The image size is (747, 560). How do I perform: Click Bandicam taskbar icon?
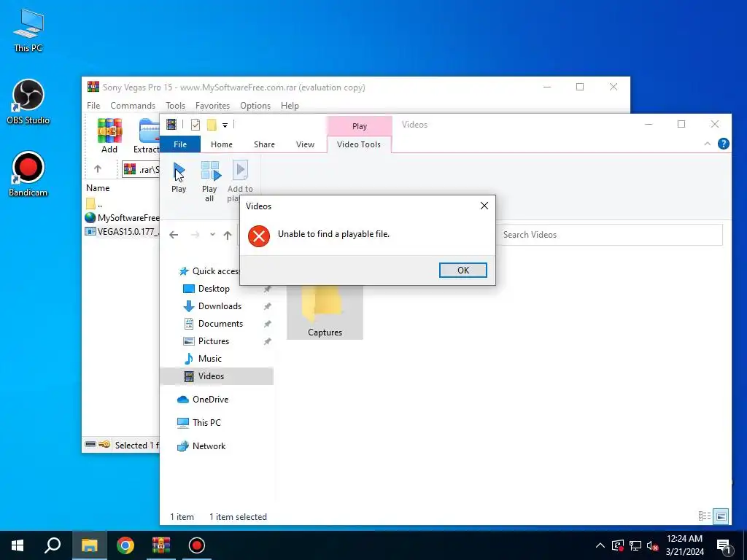[197, 545]
